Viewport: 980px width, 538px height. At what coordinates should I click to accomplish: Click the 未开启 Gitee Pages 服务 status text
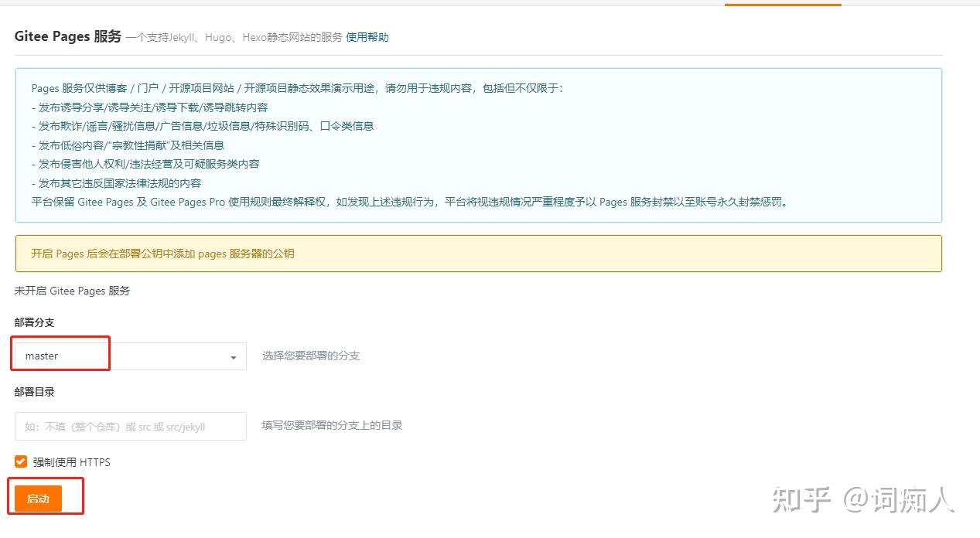point(72,291)
